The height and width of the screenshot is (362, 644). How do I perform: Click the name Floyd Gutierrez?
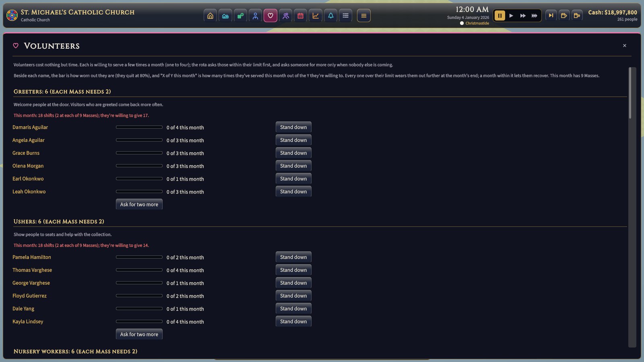tap(29, 296)
